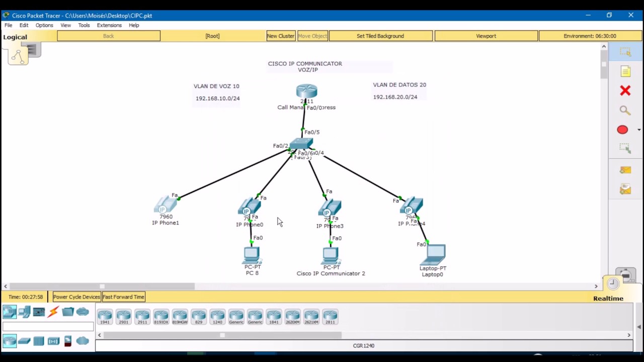The width and height of the screenshot is (644, 362).
Task: Switch to Realtime mode tab
Action: coord(608,298)
